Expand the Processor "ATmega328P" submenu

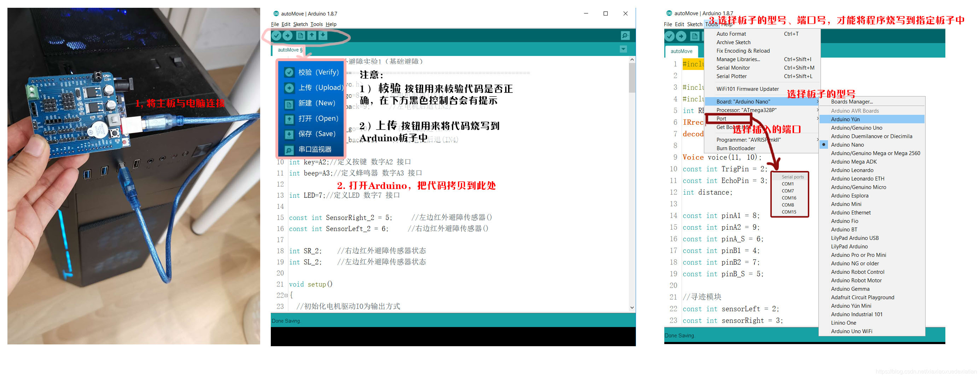(762, 110)
